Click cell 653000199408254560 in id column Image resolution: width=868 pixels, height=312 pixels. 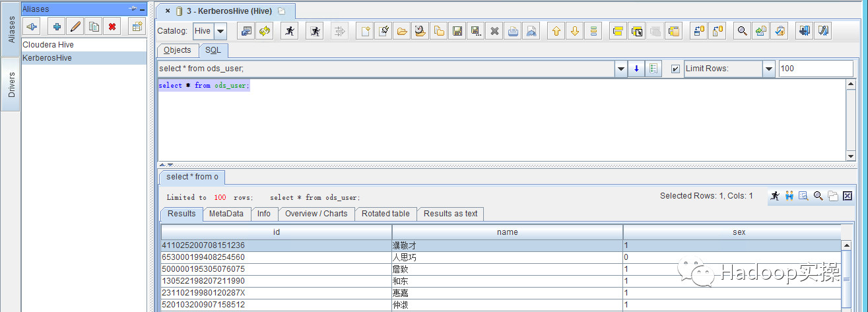277,257
